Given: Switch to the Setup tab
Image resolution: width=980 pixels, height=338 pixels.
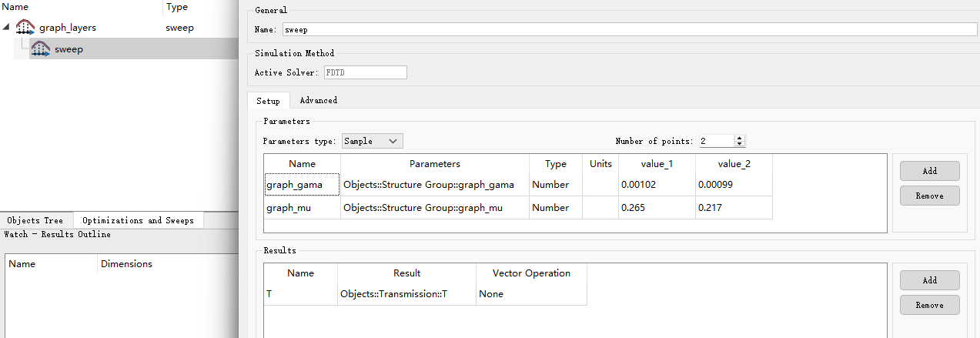Looking at the screenshot, I should click(269, 101).
